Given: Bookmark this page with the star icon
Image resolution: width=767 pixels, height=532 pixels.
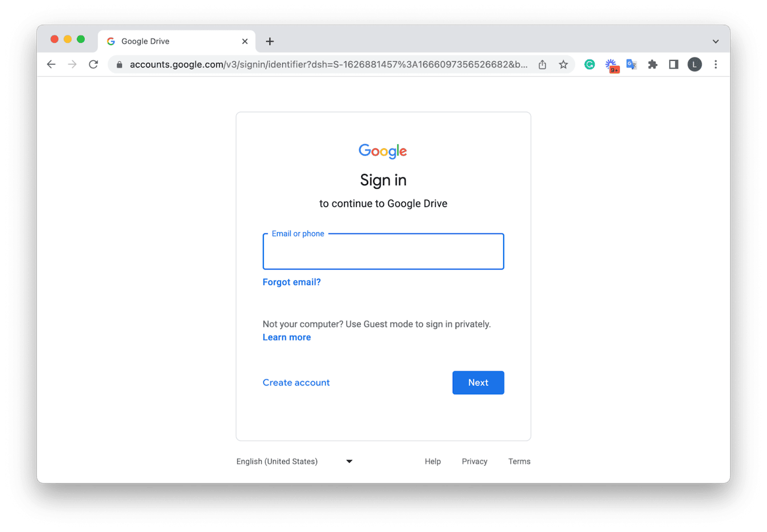Looking at the screenshot, I should [563, 64].
